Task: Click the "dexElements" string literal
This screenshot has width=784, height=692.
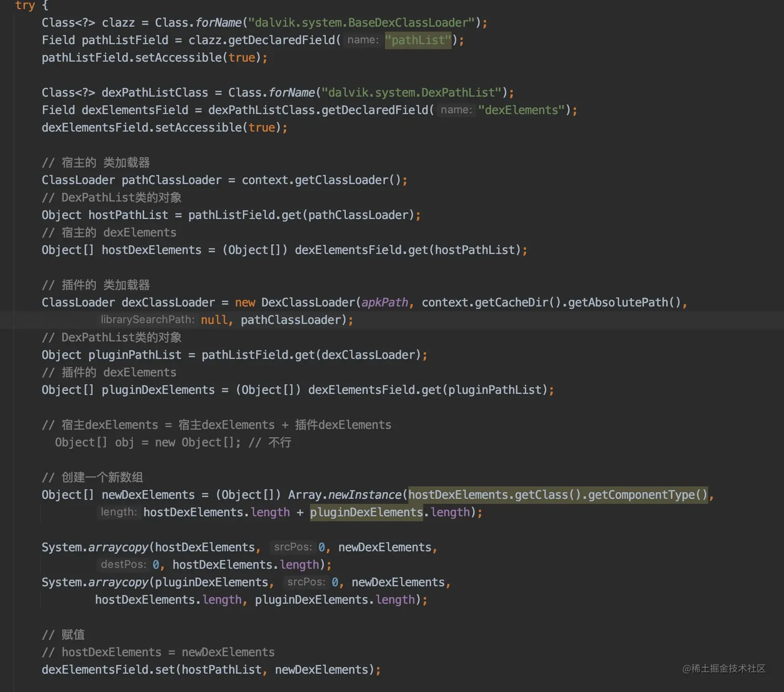Action: click(521, 110)
